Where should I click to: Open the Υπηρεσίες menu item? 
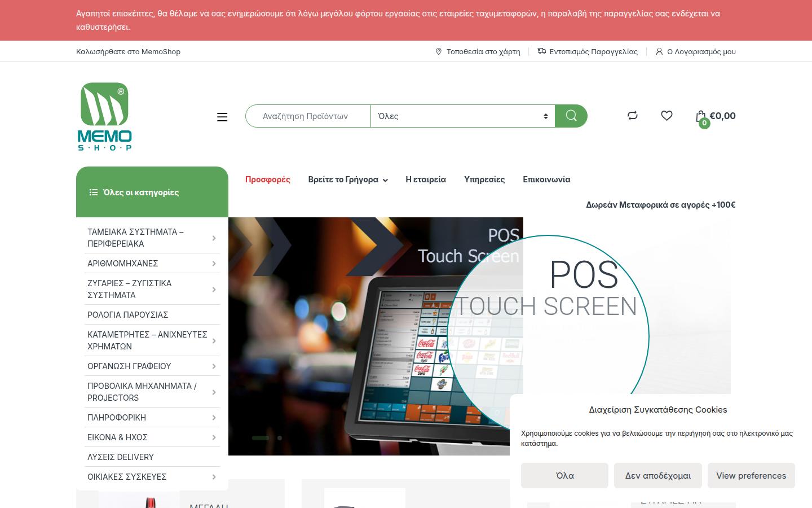(484, 179)
